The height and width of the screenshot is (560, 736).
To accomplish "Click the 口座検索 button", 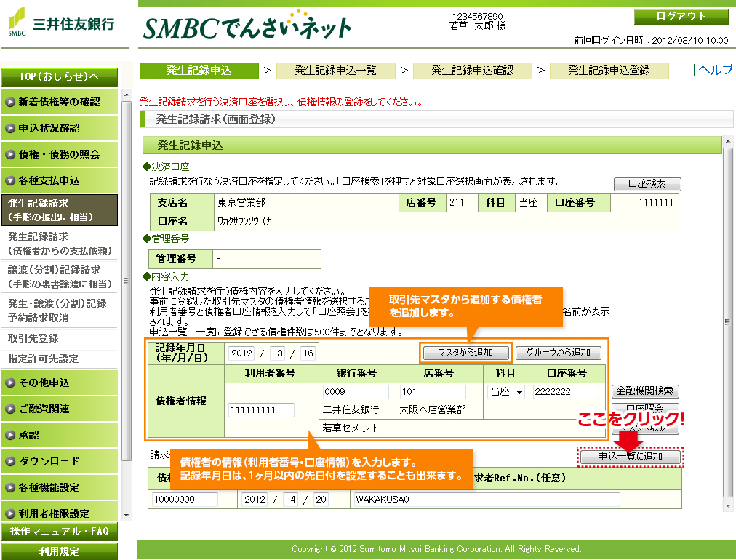I will click(x=647, y=183).
